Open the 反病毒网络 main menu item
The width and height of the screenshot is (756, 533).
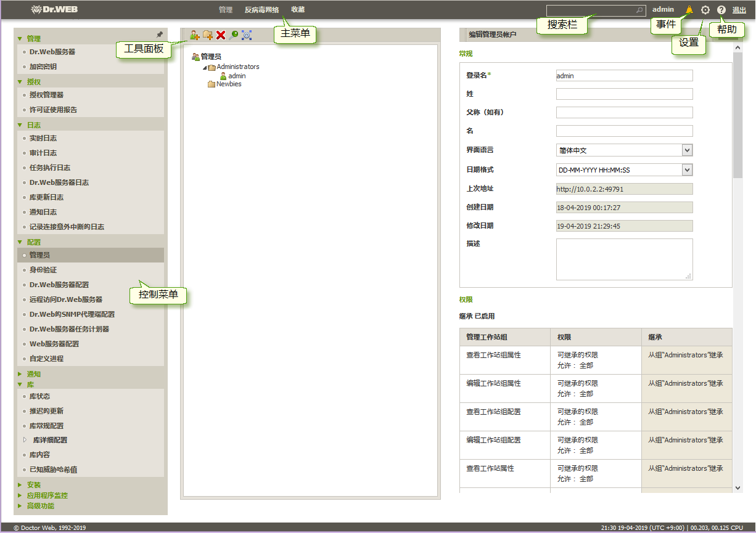(261, 10)
